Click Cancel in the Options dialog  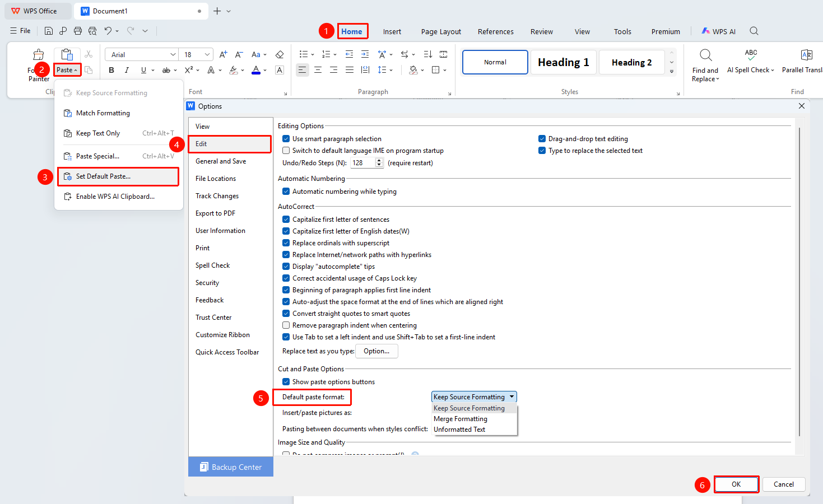tap(784, 484)
